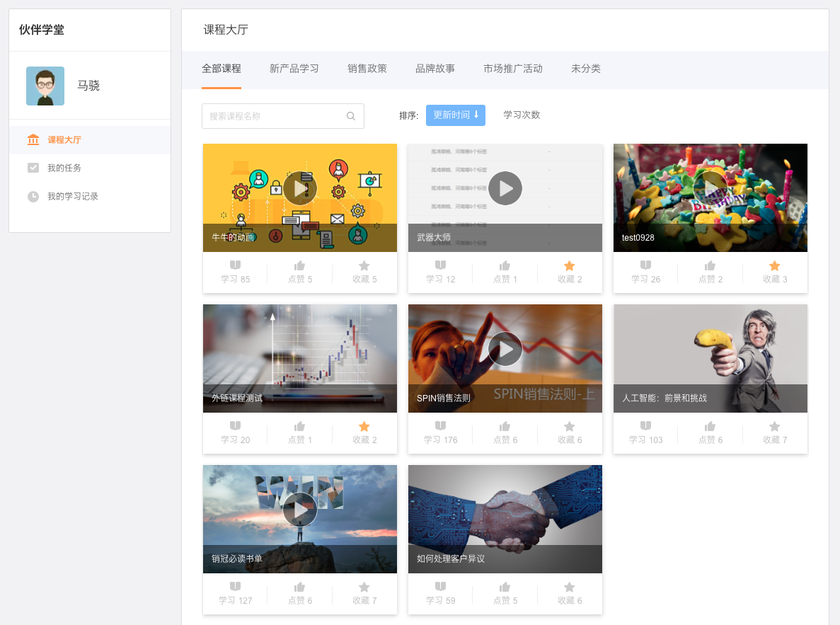Open 我的任务 in the sidebar
Viewport: 840px width, 625px height.
tap(90, 168)
